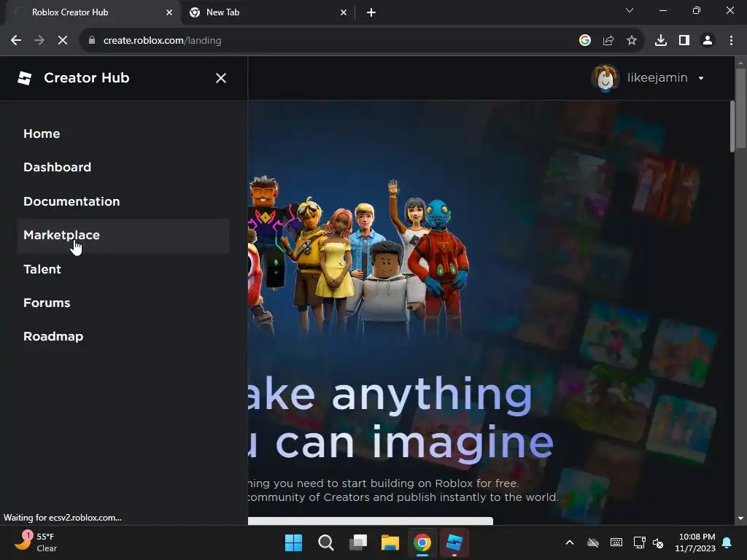Open the weather widget showing 55°F

click(36, 542)
